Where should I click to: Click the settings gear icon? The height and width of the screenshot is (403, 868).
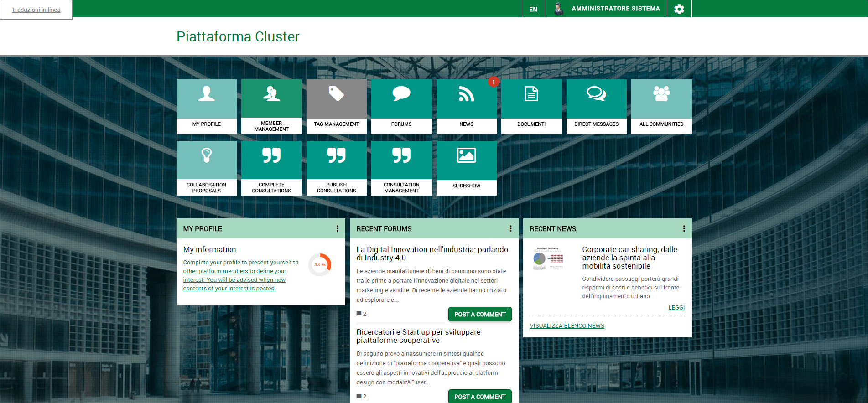[x=679, y=9]
